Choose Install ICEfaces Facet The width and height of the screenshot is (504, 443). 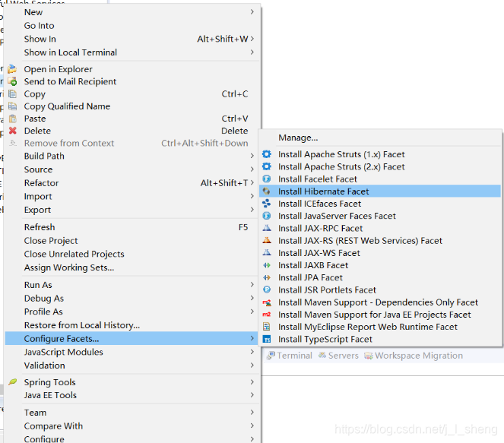380,204
